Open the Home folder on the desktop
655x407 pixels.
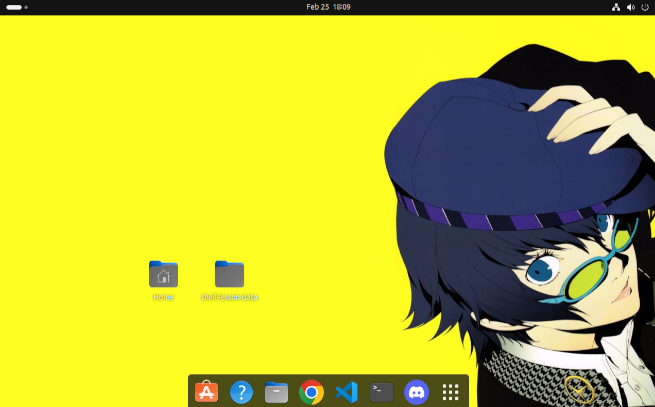[x=163, y=275]
